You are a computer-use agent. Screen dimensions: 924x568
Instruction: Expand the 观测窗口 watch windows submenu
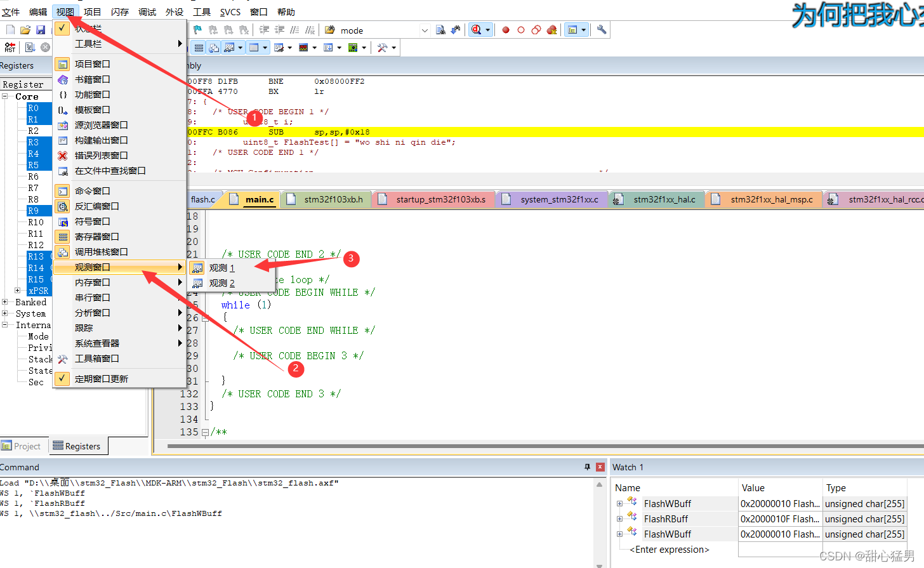pyautogui.click(x=119, y=267)
